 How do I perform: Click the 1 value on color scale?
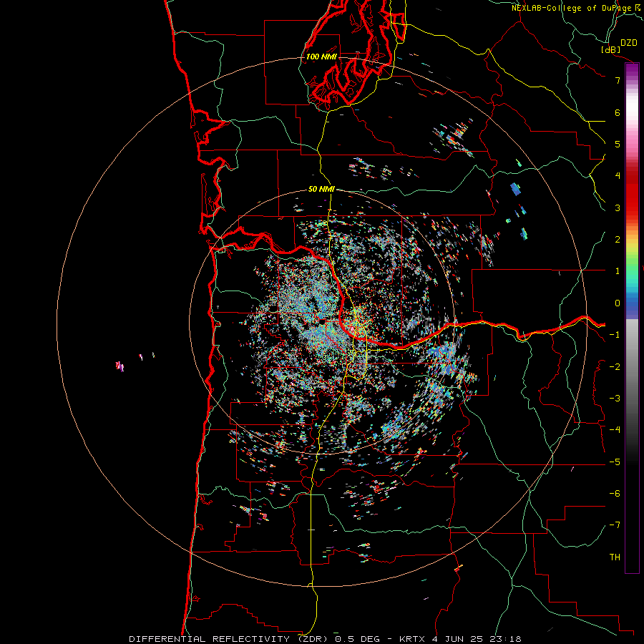click(618, 271)
